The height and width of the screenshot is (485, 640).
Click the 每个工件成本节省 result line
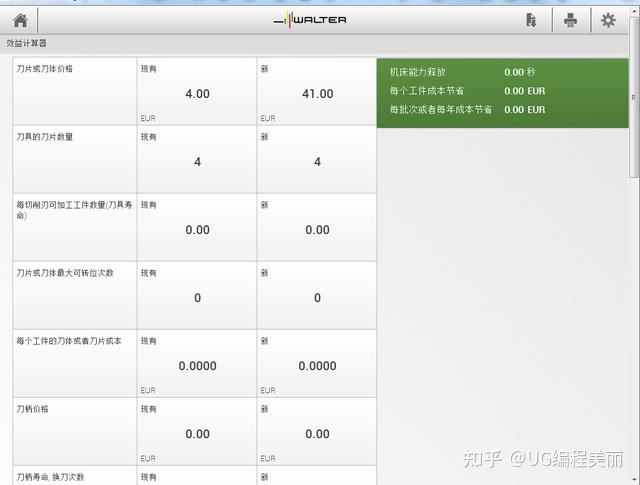[x=467, y=91]
